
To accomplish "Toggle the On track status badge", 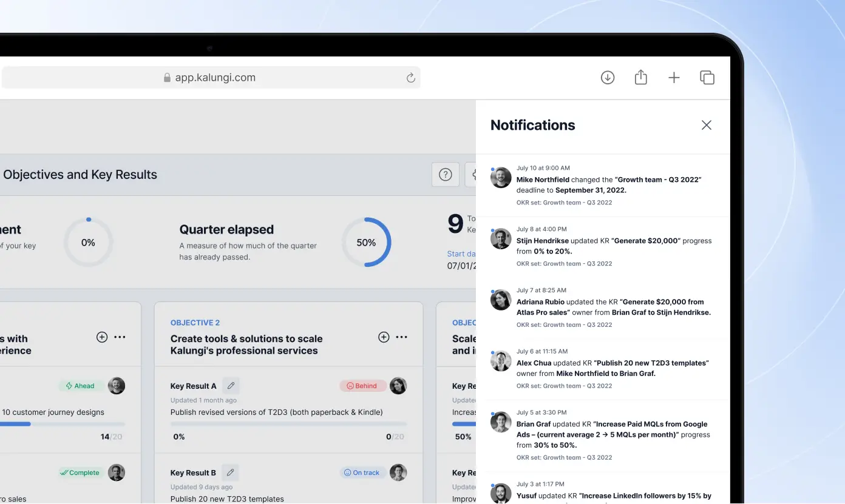I will 362,472.
